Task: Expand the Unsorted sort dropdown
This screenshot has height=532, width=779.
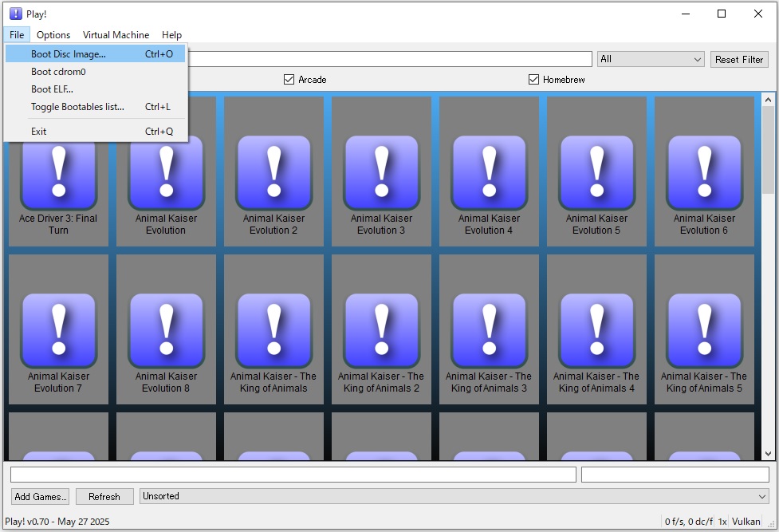Action: (x=454, y=496)
